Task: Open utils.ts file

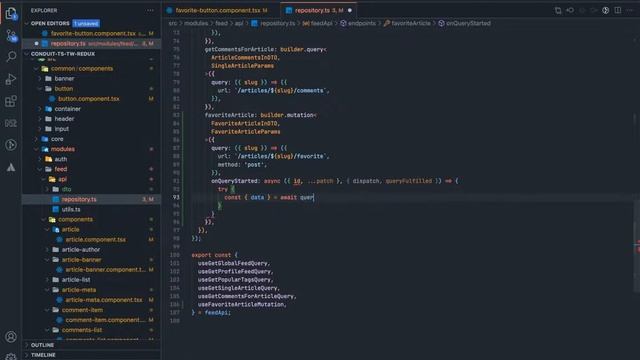Action: (71, 209)
